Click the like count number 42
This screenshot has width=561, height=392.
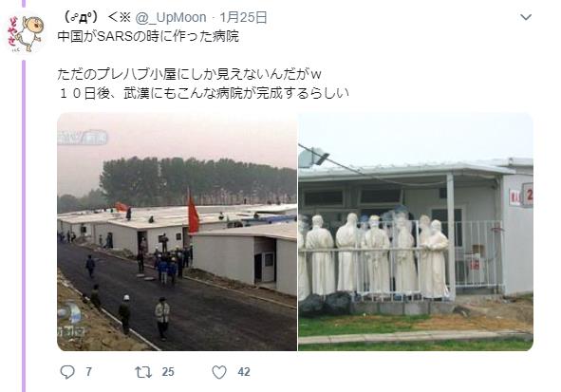point(244,372)
